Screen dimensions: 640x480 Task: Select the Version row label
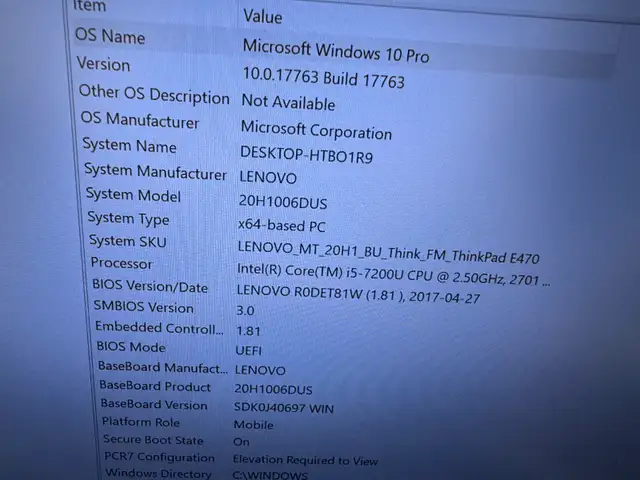pyautogui.click(x=104, y=64)
